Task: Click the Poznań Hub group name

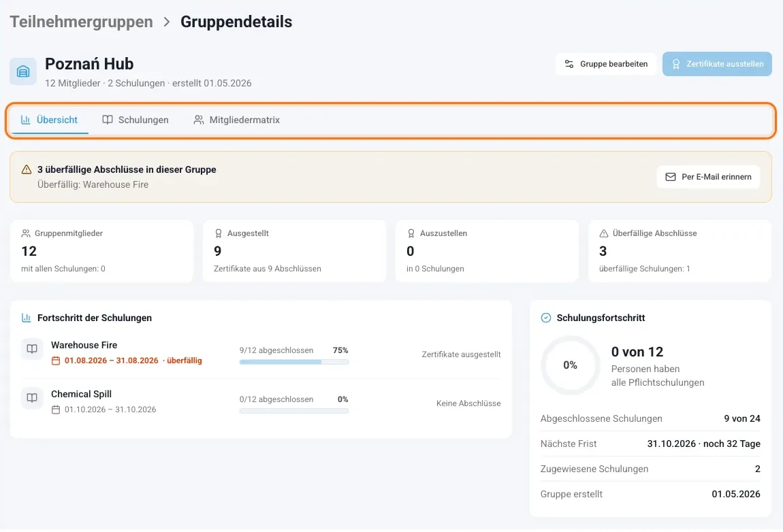Action: coord(89,64)
